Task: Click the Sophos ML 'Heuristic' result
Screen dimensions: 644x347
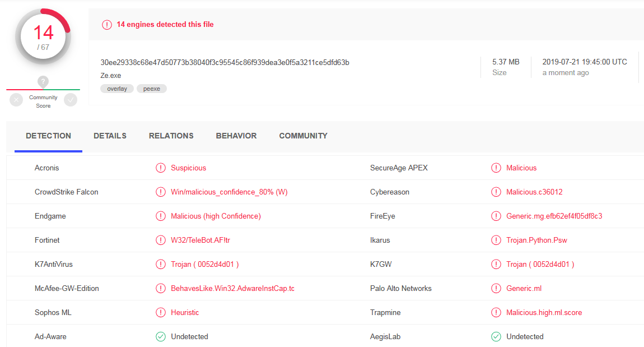Action: (185, 312)
